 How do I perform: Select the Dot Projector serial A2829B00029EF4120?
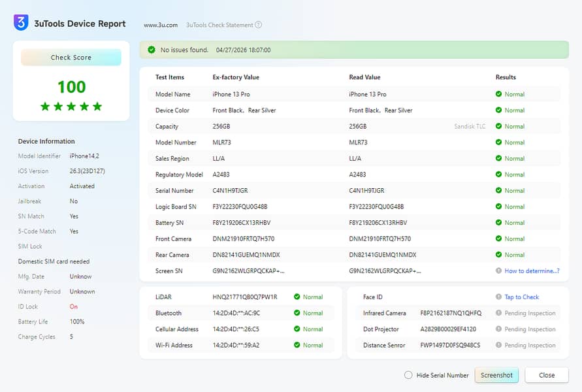pyautogui.click(x=448, y=329)
